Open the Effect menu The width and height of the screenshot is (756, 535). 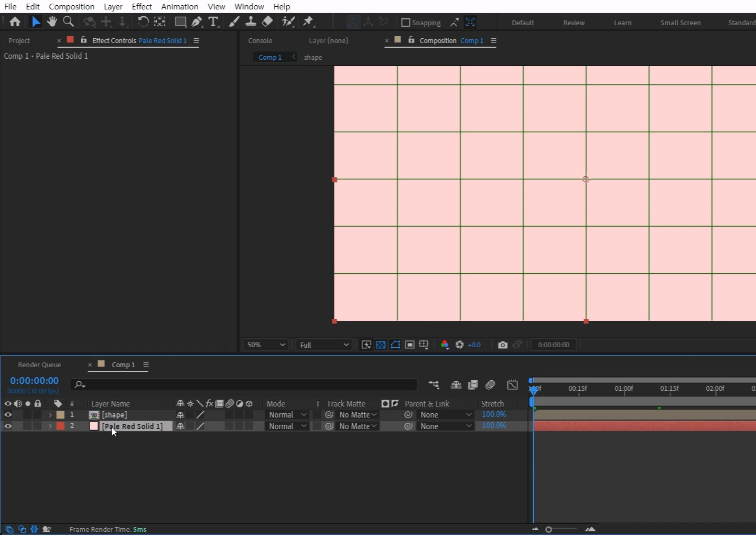coord(142,6)
